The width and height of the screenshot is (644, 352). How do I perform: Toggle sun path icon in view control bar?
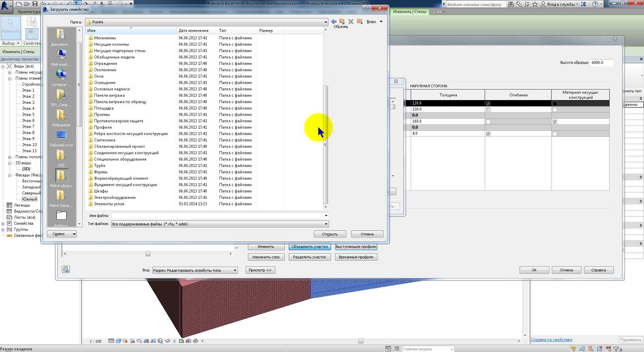coord(125,341)
